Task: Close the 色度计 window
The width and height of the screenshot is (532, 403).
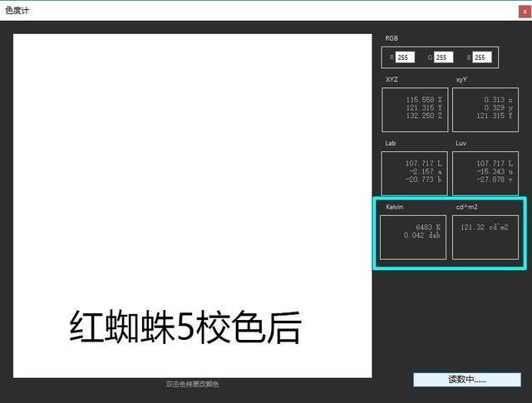Action: (x=525, y=12)
